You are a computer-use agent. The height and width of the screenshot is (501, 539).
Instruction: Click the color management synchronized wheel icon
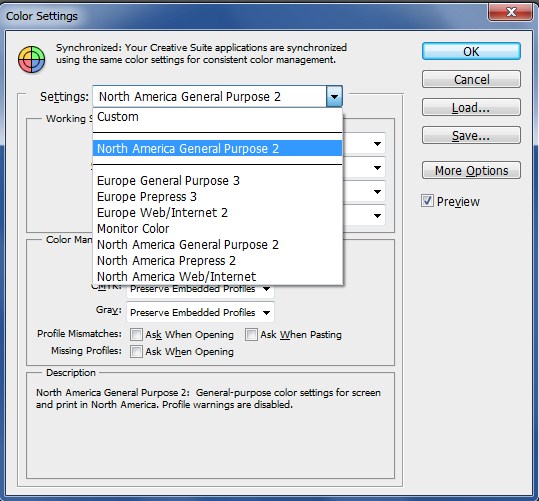click(x=31, y=60)
